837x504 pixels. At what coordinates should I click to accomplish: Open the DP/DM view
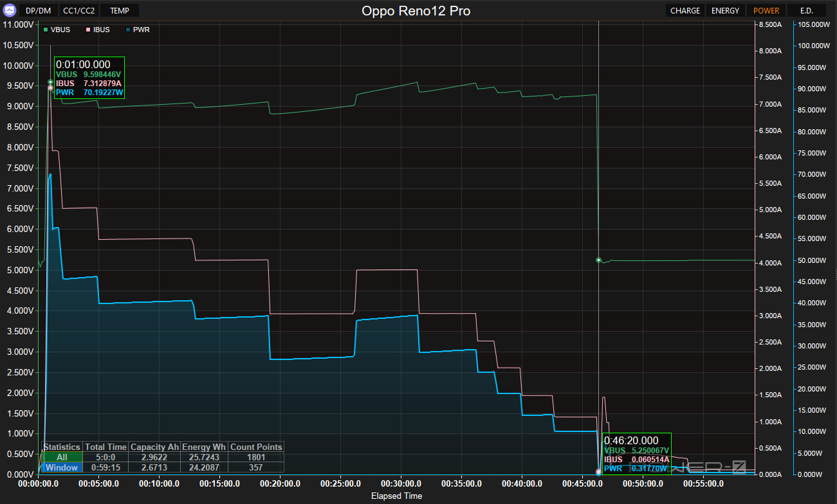pyautogui.click(x=38, y=11)
